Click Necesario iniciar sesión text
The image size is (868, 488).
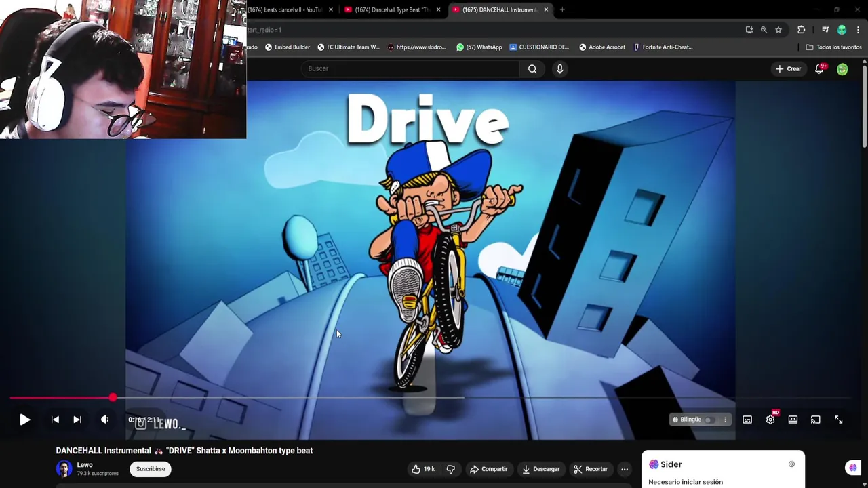(686, 482)
